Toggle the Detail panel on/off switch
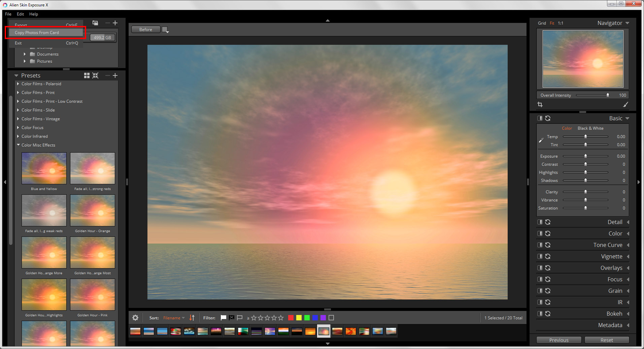This screenshot has height=349, width=644. click(x=540, y=222)
